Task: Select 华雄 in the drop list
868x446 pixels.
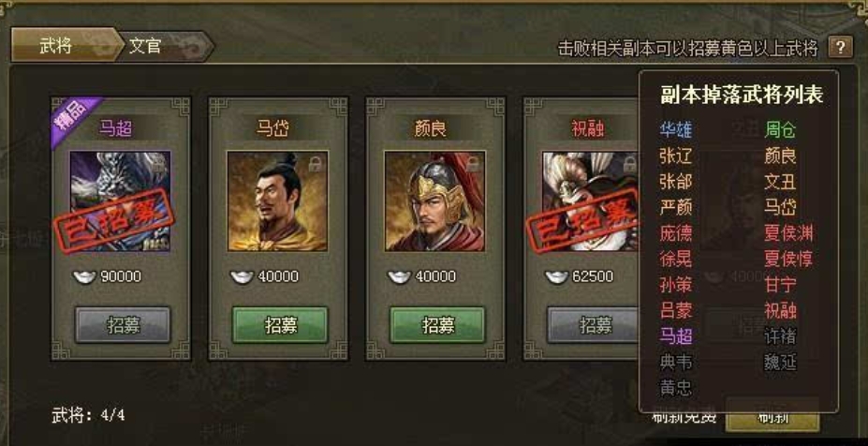Action: [x=676, y=129]
